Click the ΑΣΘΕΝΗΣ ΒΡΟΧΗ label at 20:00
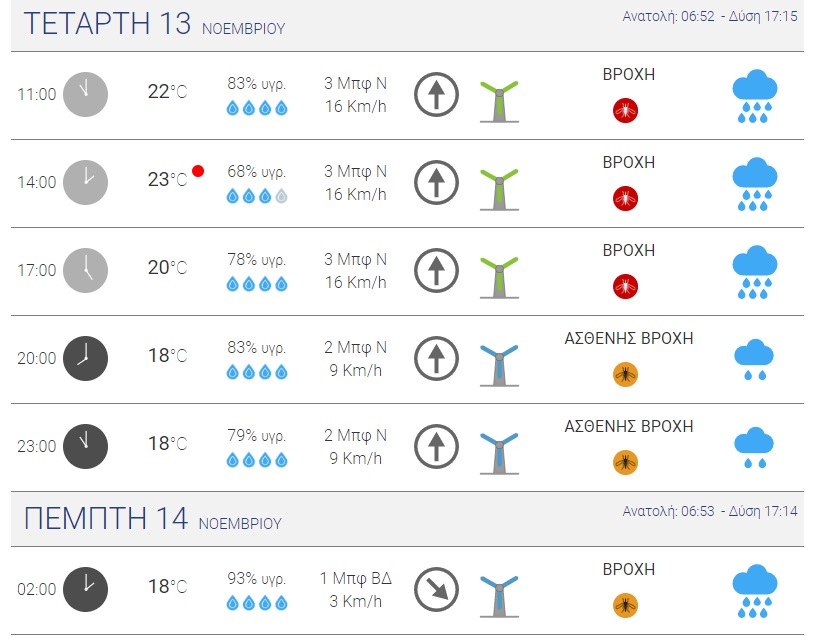821x641 pixels. [x=629, y=339]
